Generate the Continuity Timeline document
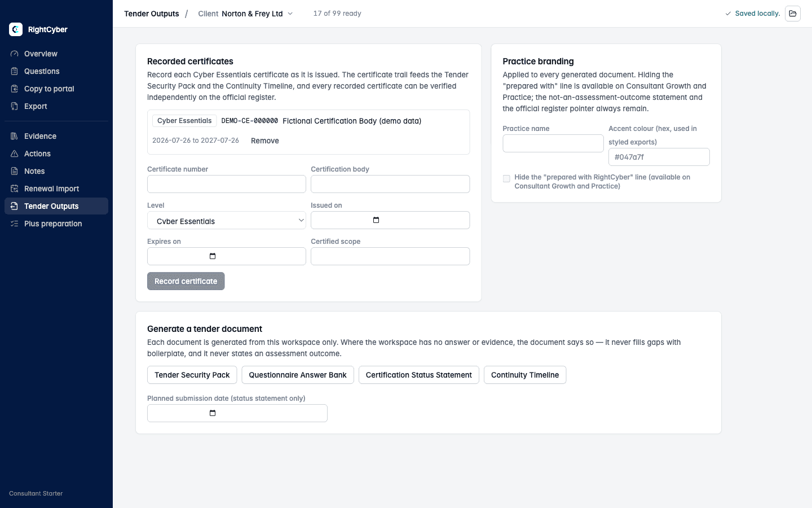812x508 pixels. pyautogui.click(x=525, y=375)
